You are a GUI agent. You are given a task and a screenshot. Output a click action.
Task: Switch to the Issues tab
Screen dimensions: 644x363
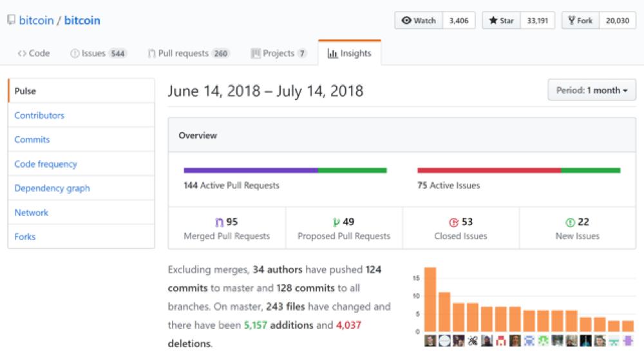(x=98, y=54)
